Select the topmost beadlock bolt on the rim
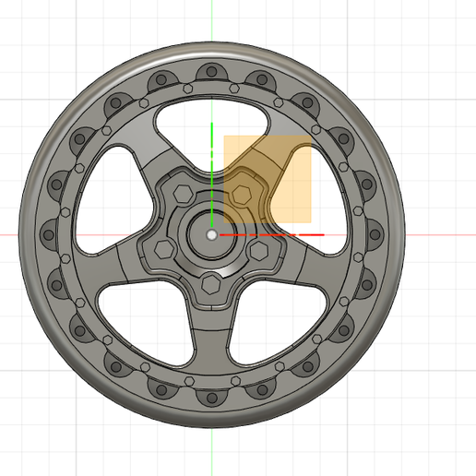 211,72
